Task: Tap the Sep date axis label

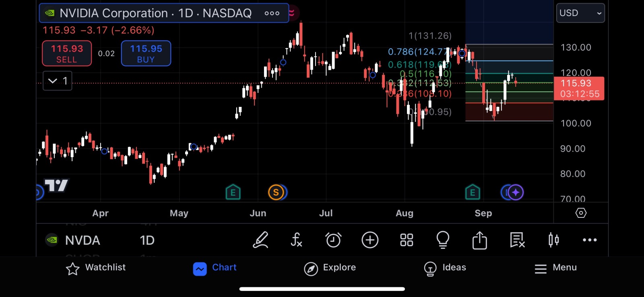Action: pyautogui.click(x=483, y=213)
